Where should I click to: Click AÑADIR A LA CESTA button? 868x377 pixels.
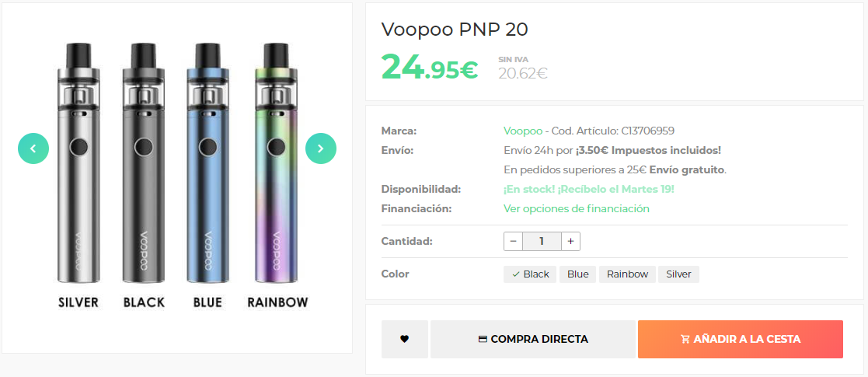pyautogui.click(x=741, y=340)
